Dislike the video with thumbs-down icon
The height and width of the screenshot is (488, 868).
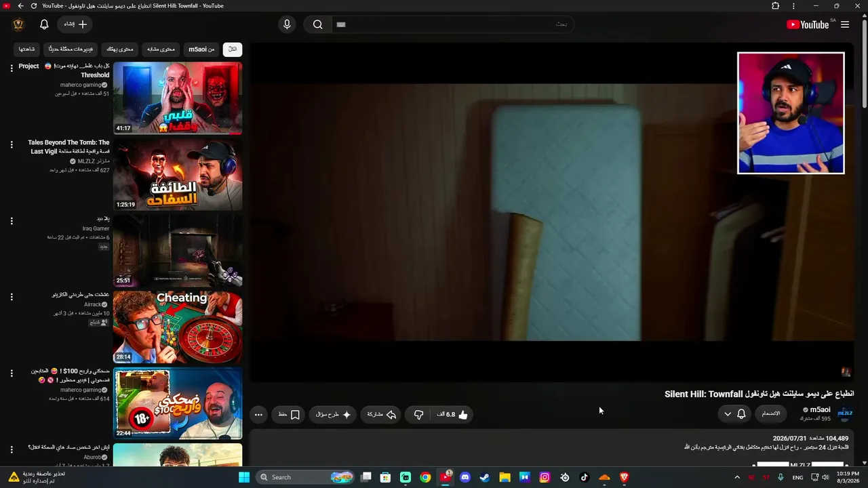pyautogui.click(x=418, y=415)
